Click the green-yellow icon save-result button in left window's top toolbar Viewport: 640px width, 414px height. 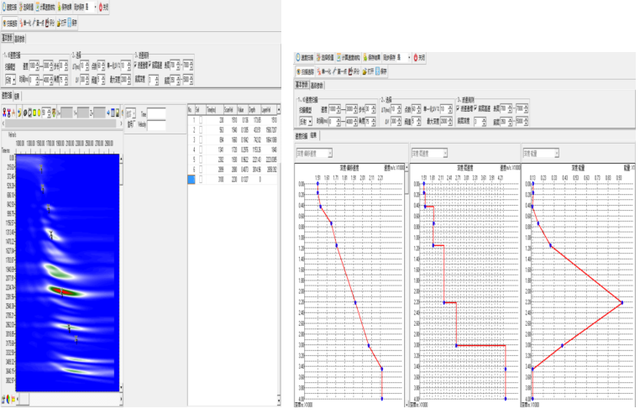64,7
